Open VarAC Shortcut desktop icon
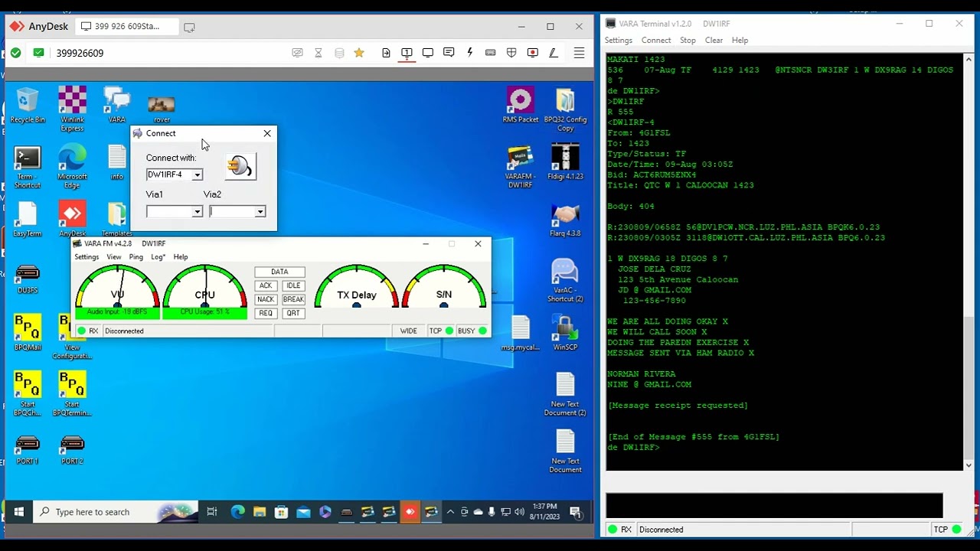 coord(565,280)
